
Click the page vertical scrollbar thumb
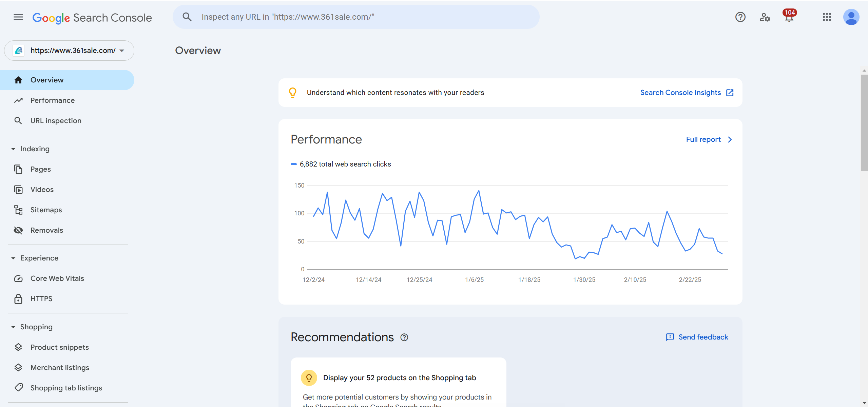tap(864, 122)
